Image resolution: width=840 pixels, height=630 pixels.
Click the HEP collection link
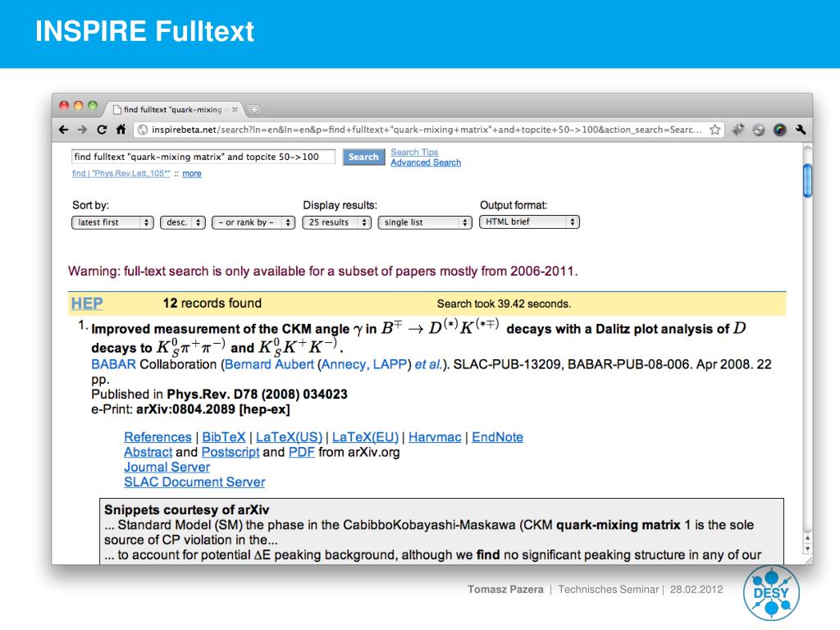[x=87, y=304]
